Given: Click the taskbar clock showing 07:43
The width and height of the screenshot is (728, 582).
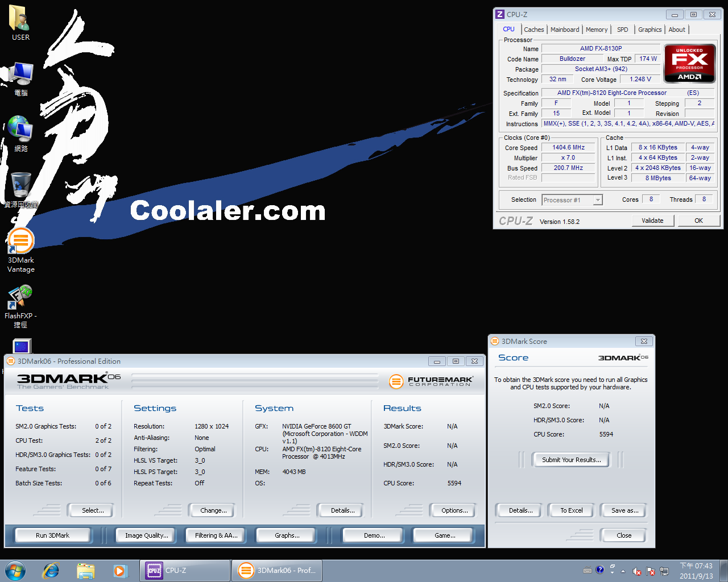Looking at the screenshot, I should (x=696, y=571).
